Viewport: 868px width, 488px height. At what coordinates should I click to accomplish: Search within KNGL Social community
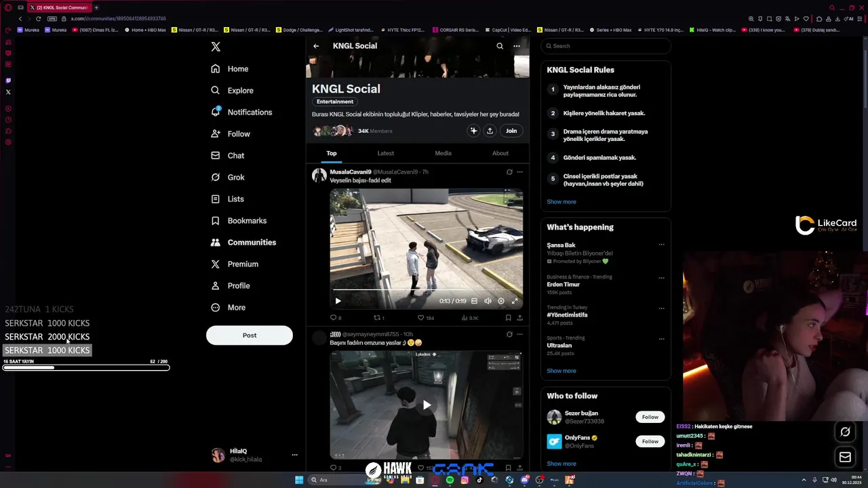tap(500, 46)
